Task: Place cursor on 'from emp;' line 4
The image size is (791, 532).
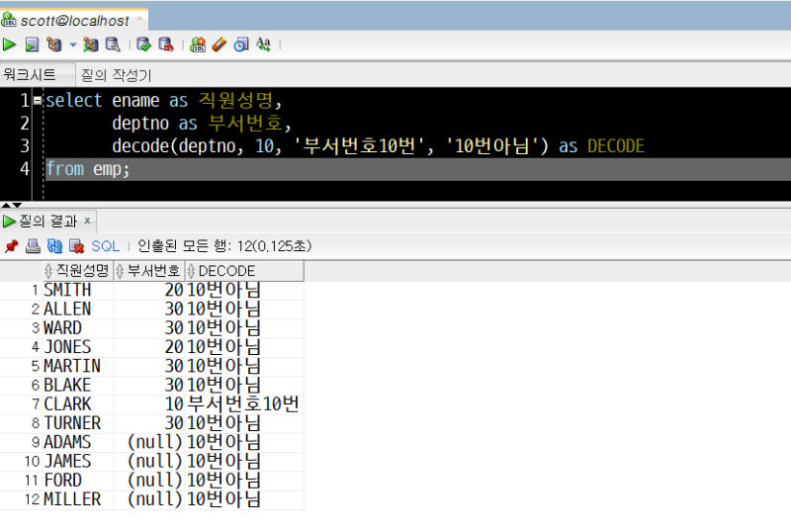Action: 88,169
